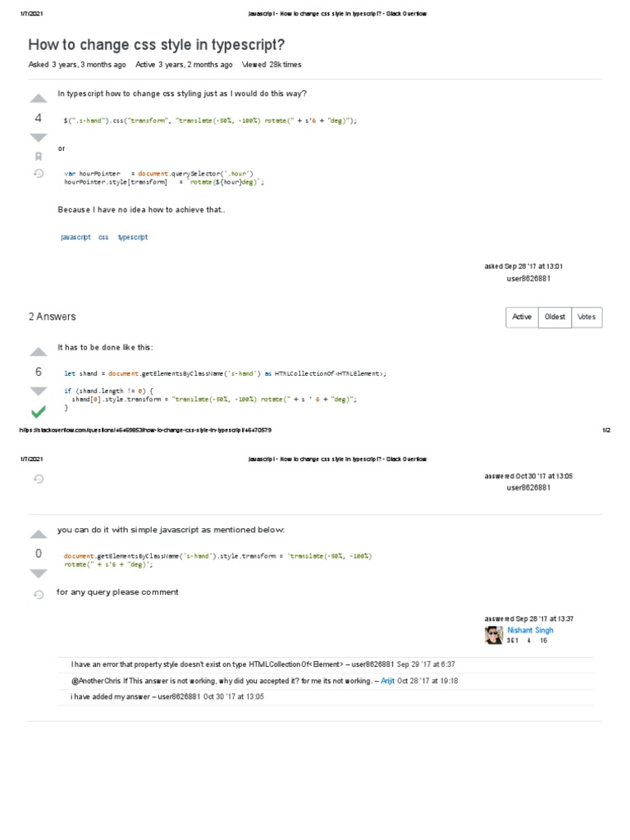Upvote the accepted answer scored 6
Screen dimensions: 630x840
(x=39, y=352)
